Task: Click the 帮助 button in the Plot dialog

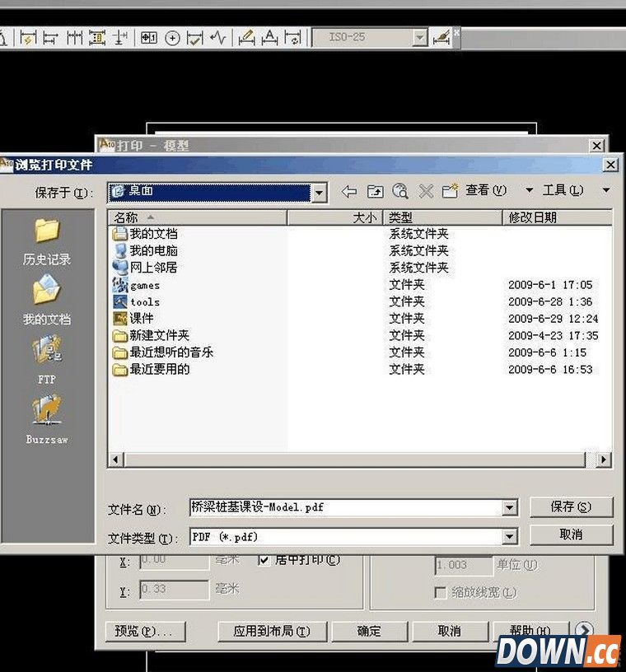Action: (530, 631)
